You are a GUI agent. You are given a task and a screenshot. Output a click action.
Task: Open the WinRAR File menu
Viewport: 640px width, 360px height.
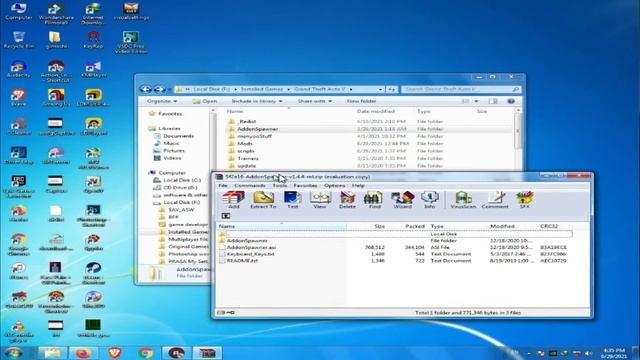point(223,186)
